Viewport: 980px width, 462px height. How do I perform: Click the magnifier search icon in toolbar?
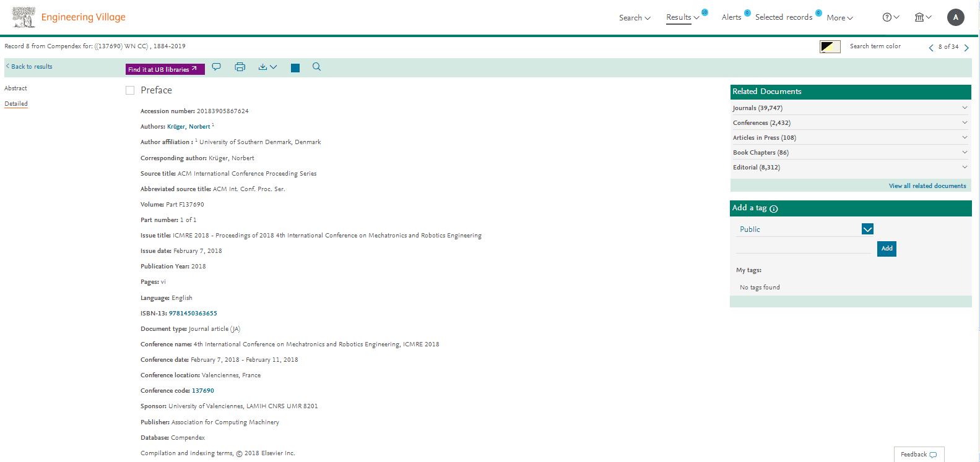316,67
